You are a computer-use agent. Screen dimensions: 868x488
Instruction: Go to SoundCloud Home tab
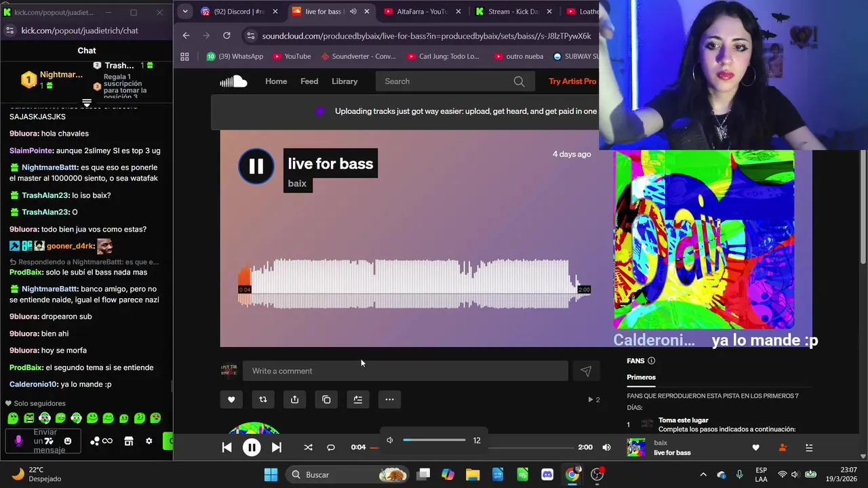pos(276,81)
